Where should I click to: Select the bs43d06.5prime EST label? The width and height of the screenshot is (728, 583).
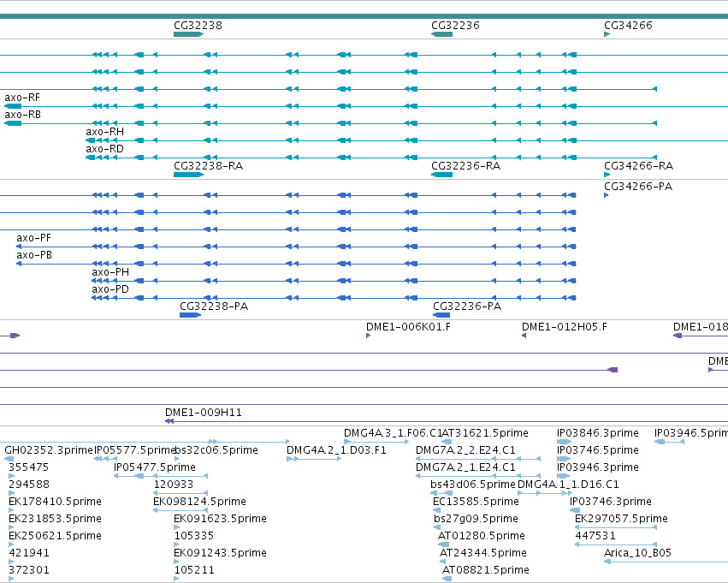[473, 484]
